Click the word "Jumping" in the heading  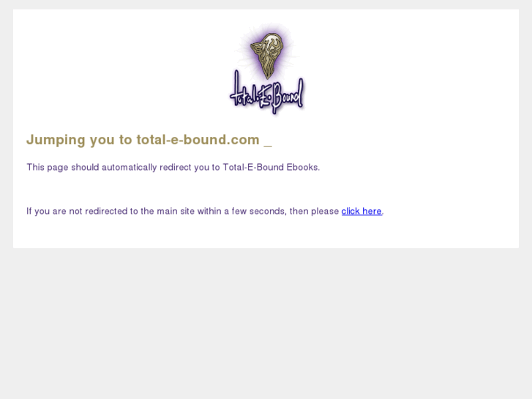[x=56, y=140]
